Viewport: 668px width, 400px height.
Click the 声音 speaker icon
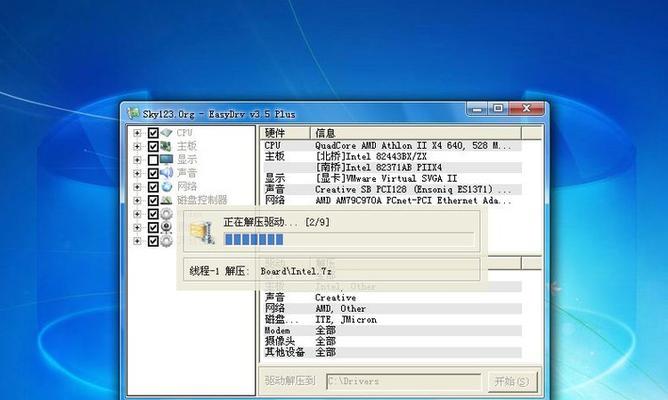[x=167, y=173]
